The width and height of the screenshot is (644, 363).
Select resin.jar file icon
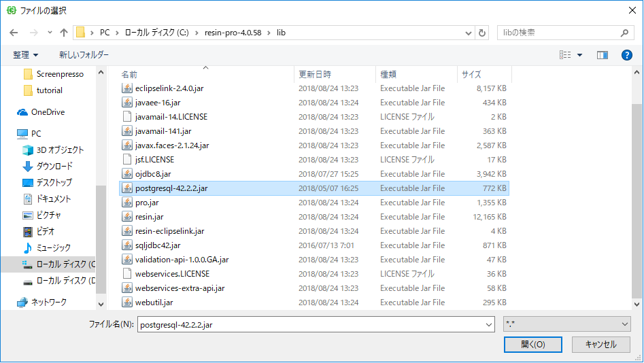[x=127, y=217]
